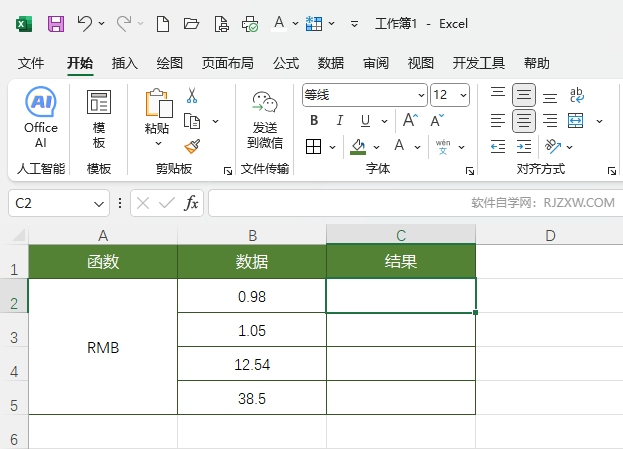This screenshot has height=449, width=623.
Task: Click inside the formula bar input
Action: click(x=415, y=203)
